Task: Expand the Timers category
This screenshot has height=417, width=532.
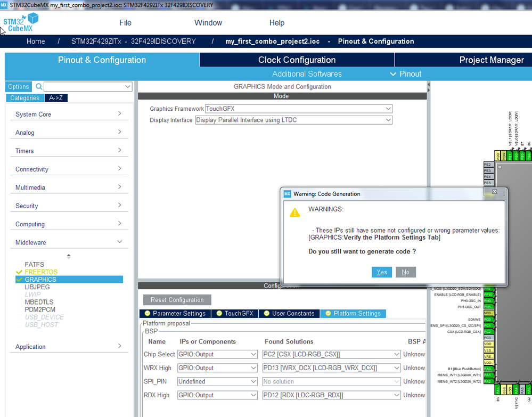Action: 69,151
